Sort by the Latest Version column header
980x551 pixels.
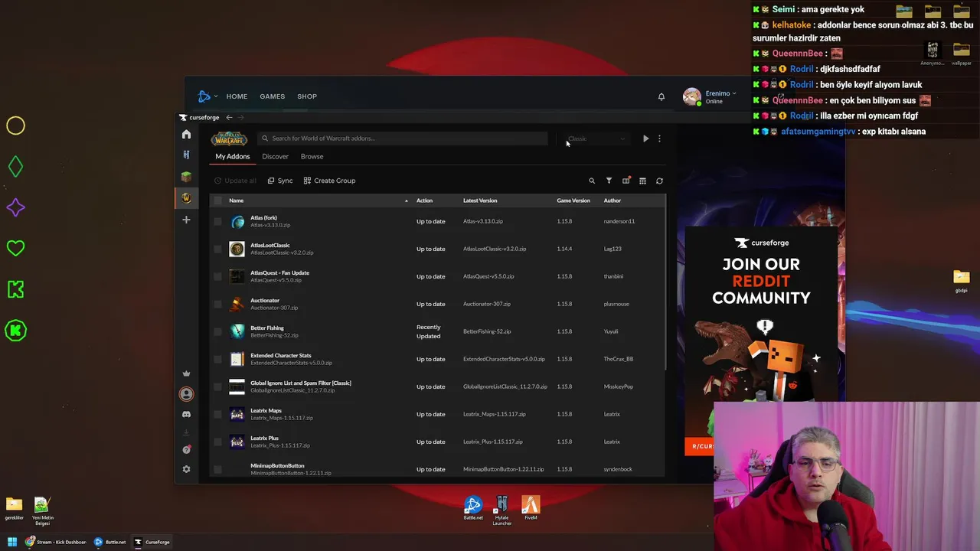click(480, 201)
